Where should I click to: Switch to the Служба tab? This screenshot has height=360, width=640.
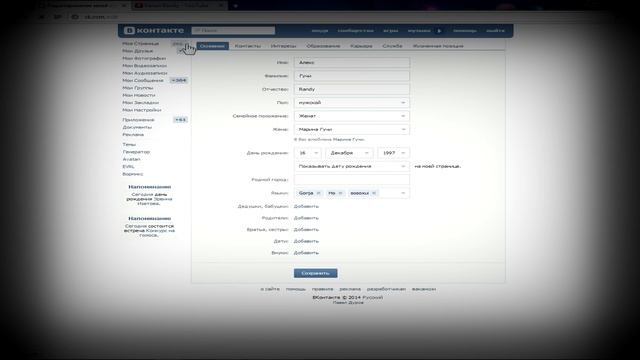click(x=392, y=46)
